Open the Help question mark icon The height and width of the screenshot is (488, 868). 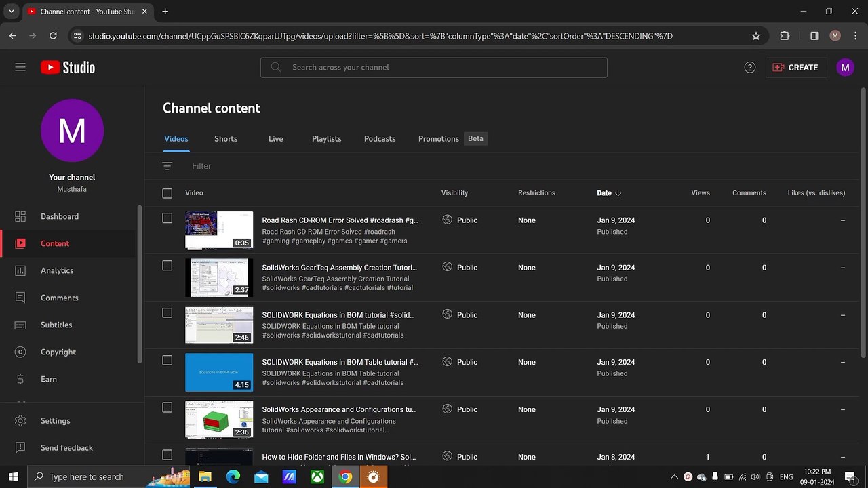[749, 67]
